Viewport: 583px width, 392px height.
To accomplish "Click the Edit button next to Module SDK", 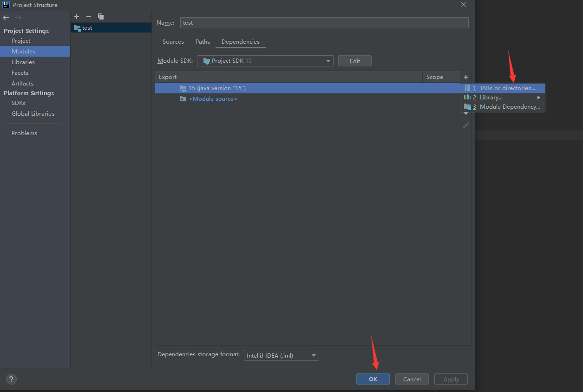I will tap(354, 60).
